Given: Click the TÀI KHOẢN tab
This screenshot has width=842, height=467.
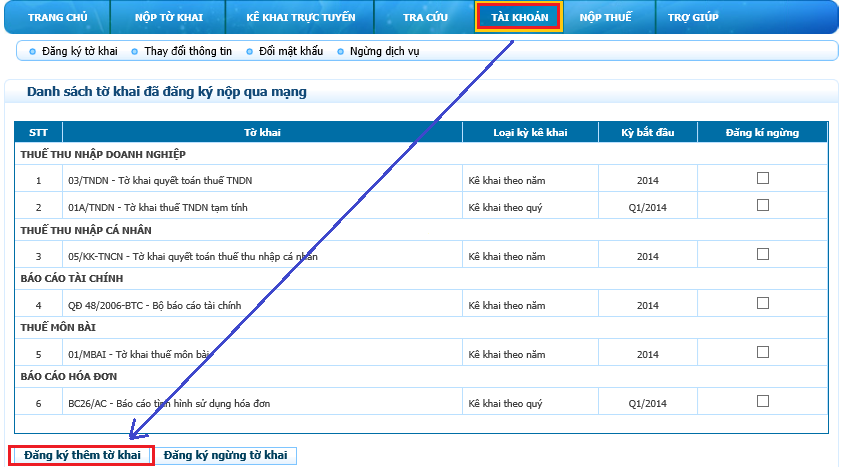Looking at the screenshot, I should pos(519,17).
